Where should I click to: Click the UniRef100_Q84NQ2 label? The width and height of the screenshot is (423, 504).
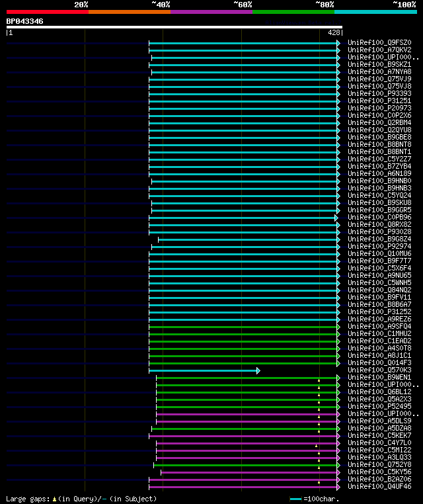(379, 290)
